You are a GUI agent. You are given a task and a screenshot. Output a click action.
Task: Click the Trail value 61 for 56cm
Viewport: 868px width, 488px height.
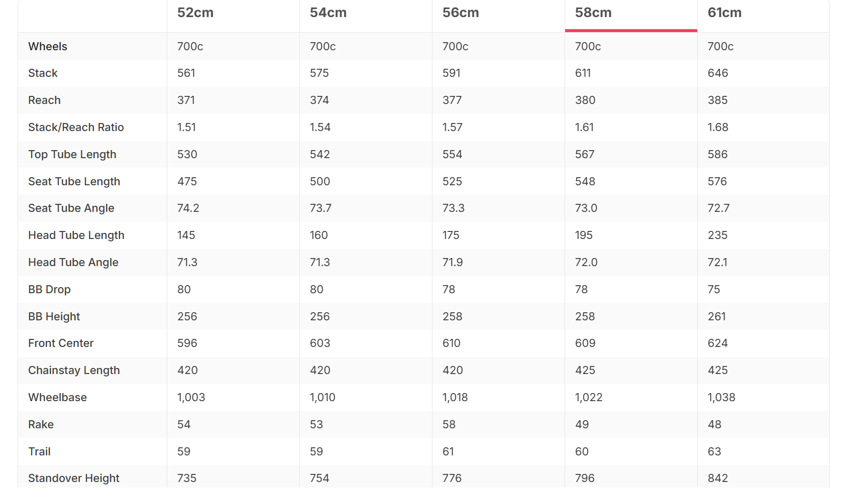[x=448, y=452]
